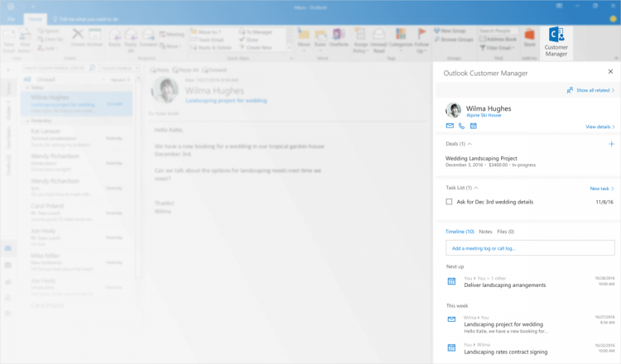Viewport: 621px width, 364px height.
Task: Click the Delete button in the ribbon
Action: tap(78, 38)
